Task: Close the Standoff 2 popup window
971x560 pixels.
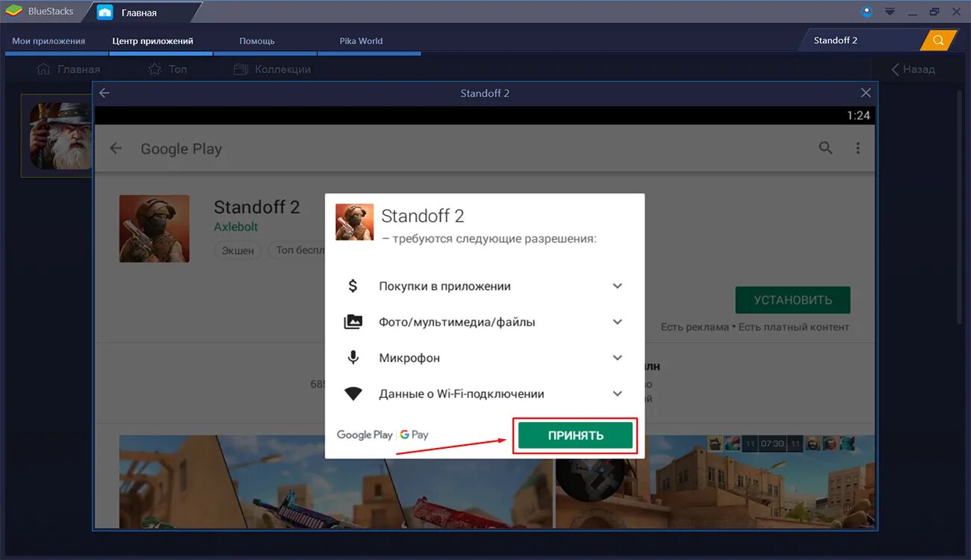Action: (866, 93)
